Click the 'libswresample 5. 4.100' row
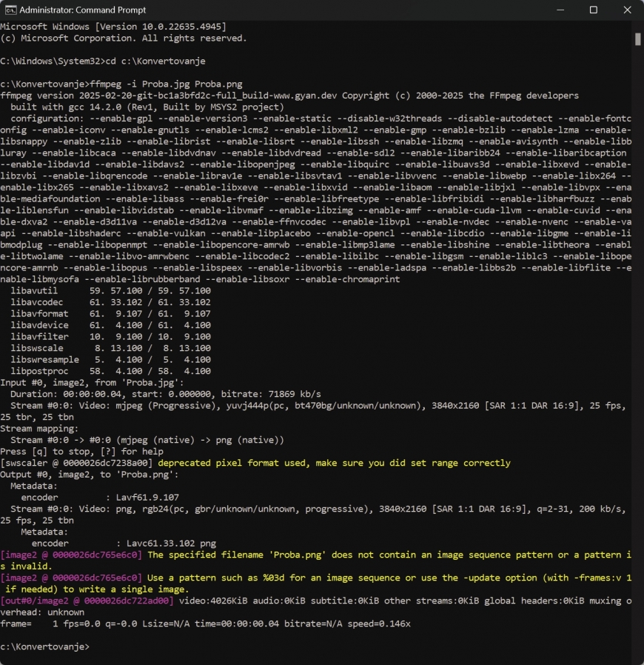 click(x=110, y=359)
